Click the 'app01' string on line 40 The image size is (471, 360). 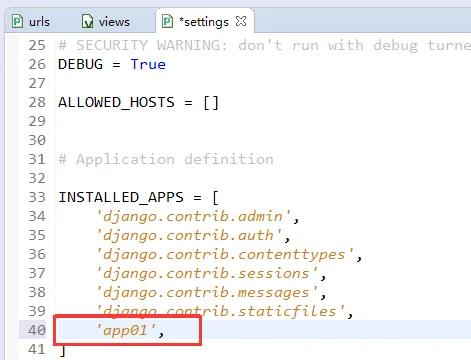coord(126,330)
